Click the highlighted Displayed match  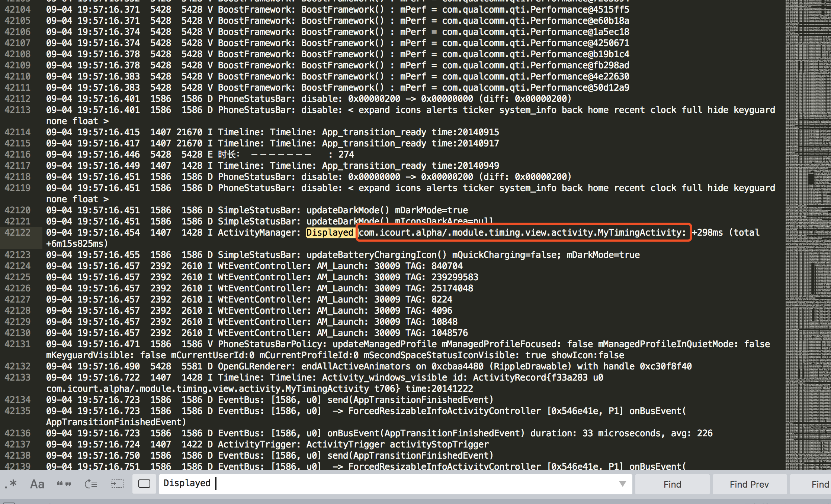330,233
